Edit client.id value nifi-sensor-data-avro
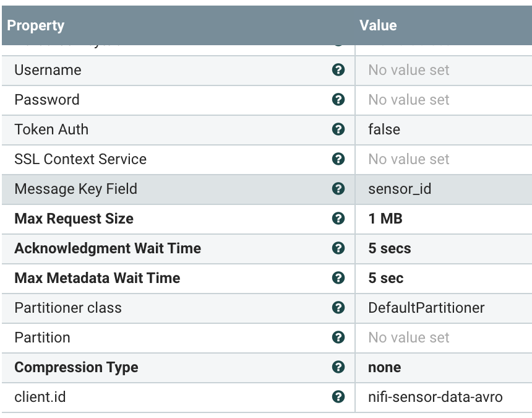The height and width of the screenshot is (418, 532). [x=435, y=397]
